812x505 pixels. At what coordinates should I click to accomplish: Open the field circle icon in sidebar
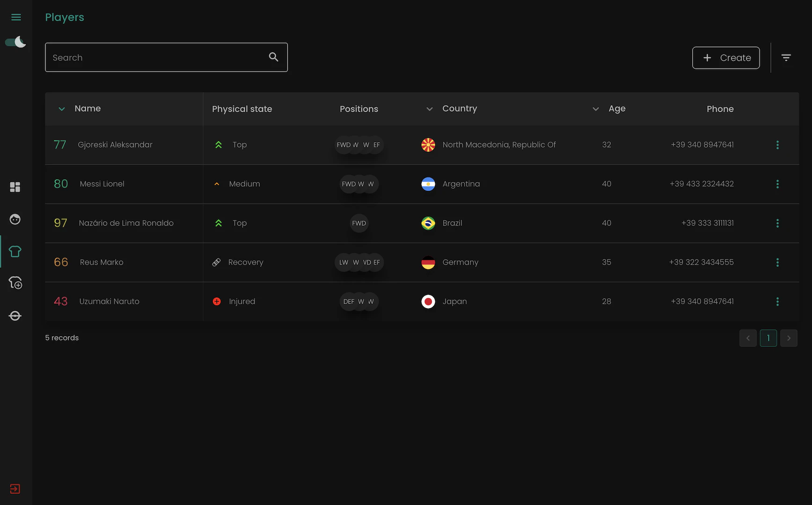point(15,316)
